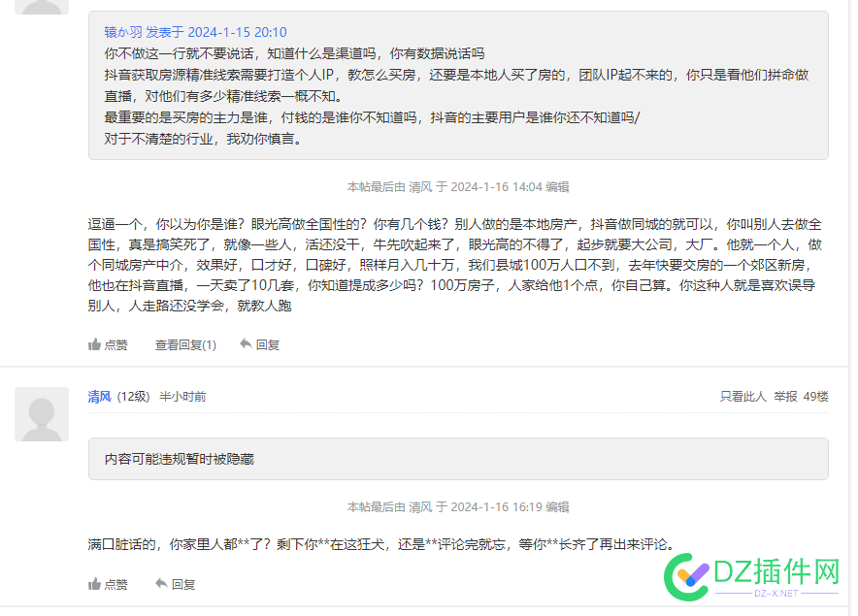Open 清风's profile via username link
The height and width of the screenshot is (616, 858).
pos(100,396)
